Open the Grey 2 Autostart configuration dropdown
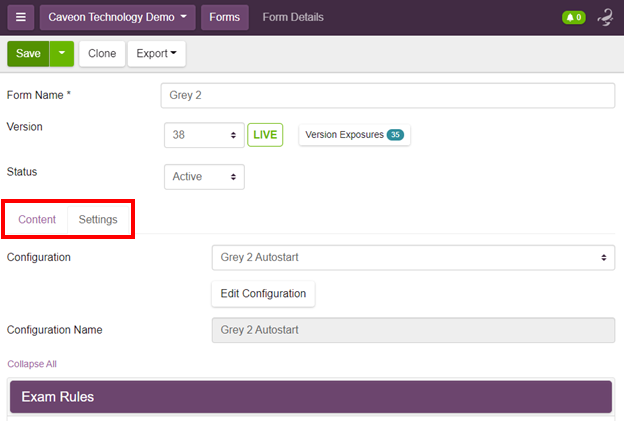 tap(413, 257)
